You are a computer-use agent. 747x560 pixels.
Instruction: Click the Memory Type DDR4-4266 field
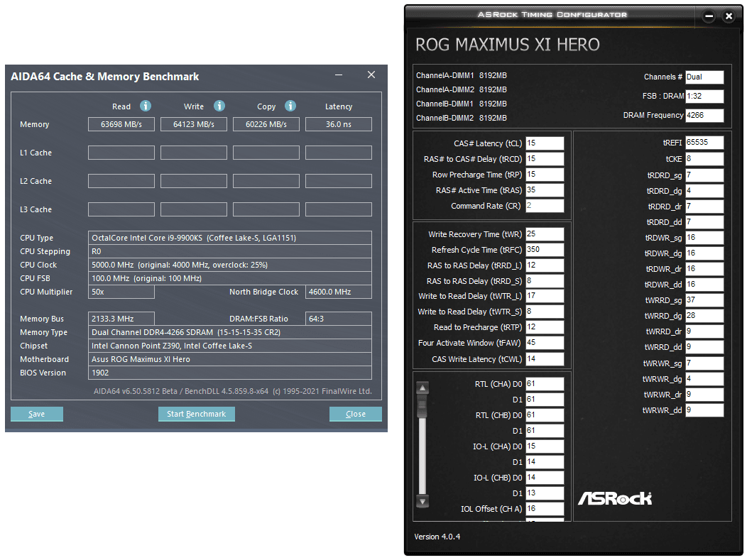[x=229, y=332]
